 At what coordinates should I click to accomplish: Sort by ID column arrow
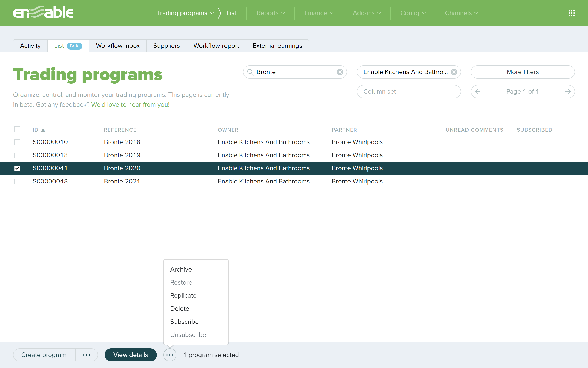[43, 130]
